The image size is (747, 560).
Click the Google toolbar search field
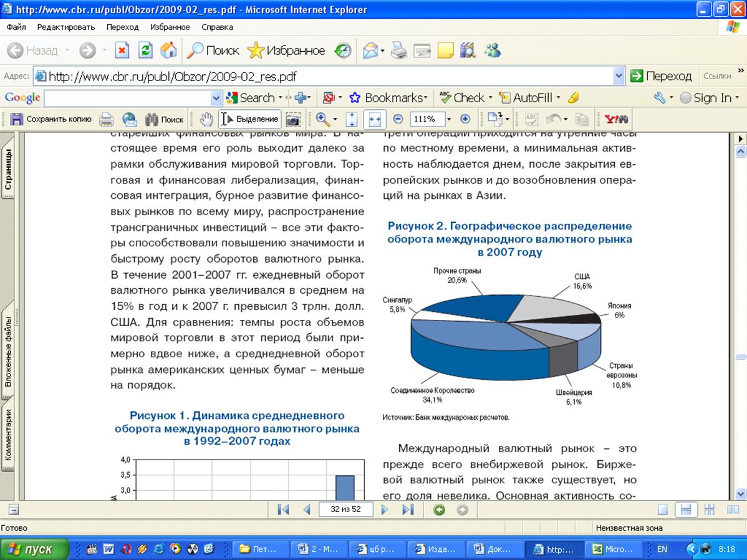point(128,98)
